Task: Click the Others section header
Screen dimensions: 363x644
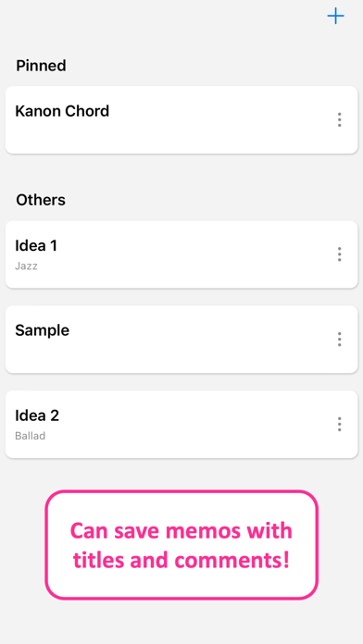Action: [41, 200]
